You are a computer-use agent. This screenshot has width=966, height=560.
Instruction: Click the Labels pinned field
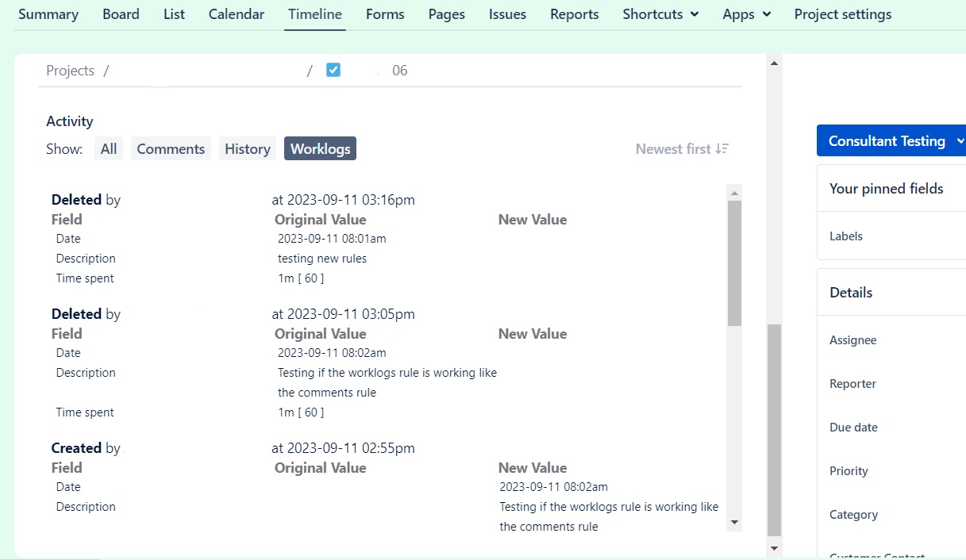(845, 236)
